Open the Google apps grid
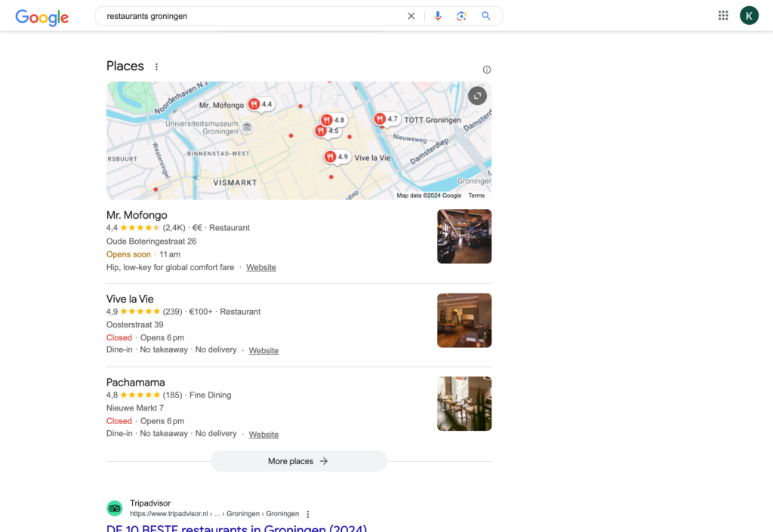Viewport: 773px width, 532px height. (x=723, y=16)
